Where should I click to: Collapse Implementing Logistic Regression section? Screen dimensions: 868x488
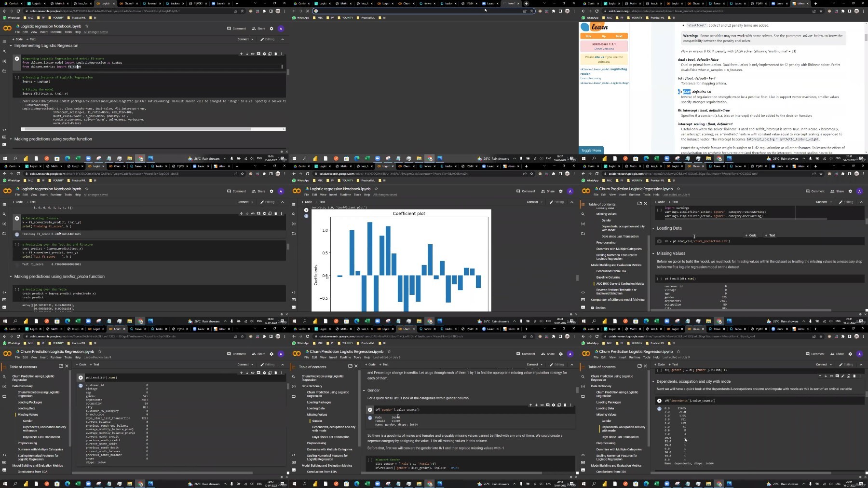[x=11, y=45]
